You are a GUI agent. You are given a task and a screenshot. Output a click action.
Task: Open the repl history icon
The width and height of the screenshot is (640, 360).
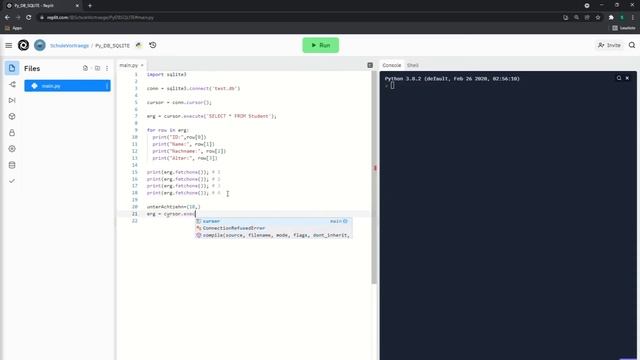pos(153,45)
